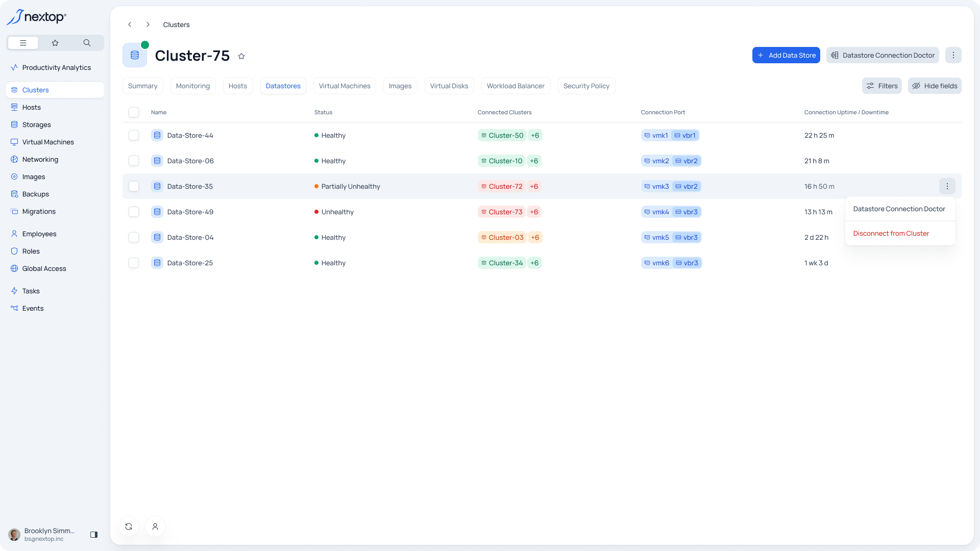Open Storages section
The width and height of the screenshot is (980, 551).
point(55,124)
